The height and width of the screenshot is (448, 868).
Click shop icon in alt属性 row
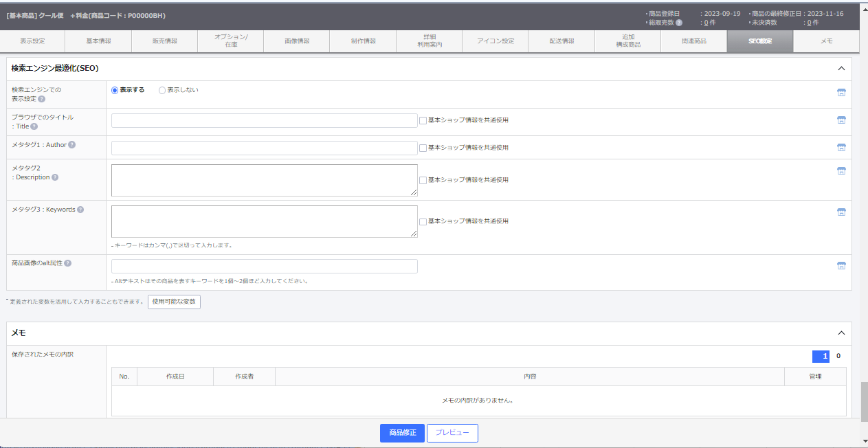point(841,266)
